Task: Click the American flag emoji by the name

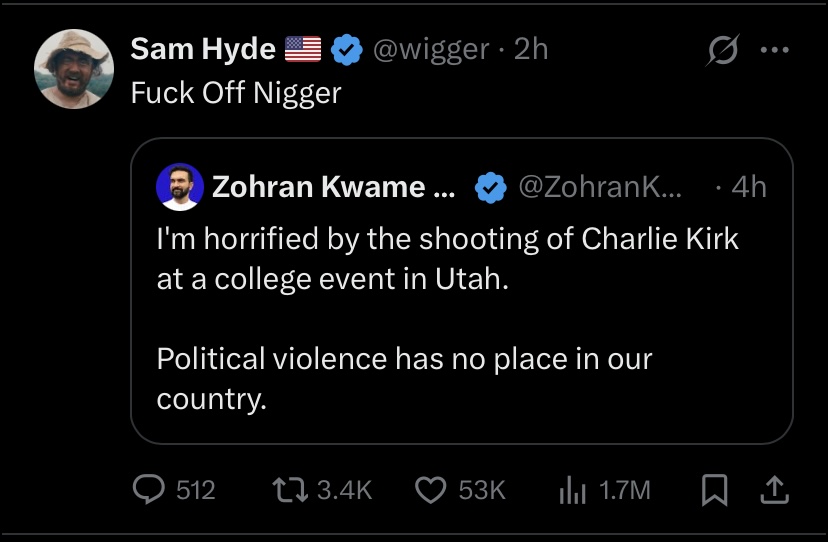Action: tap(303, 49)
